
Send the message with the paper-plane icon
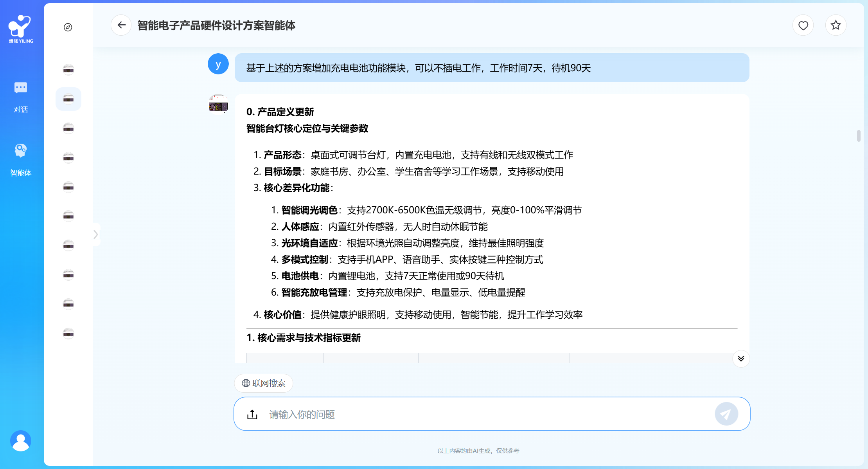click(727, 413)
